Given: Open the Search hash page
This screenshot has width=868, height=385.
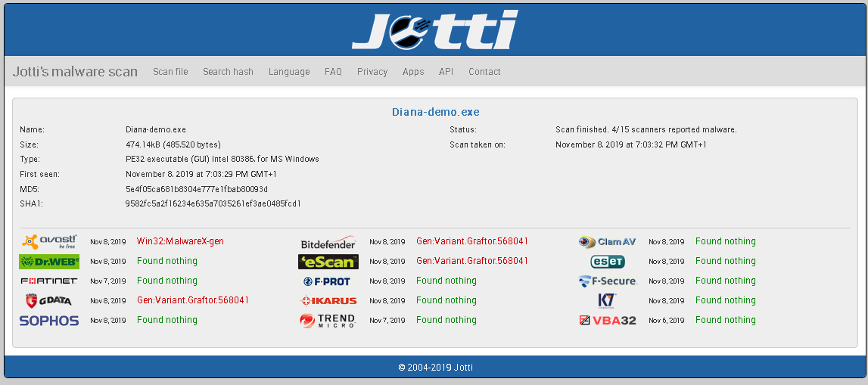Looking at the screenshot, I should click(x=228, y=71).
